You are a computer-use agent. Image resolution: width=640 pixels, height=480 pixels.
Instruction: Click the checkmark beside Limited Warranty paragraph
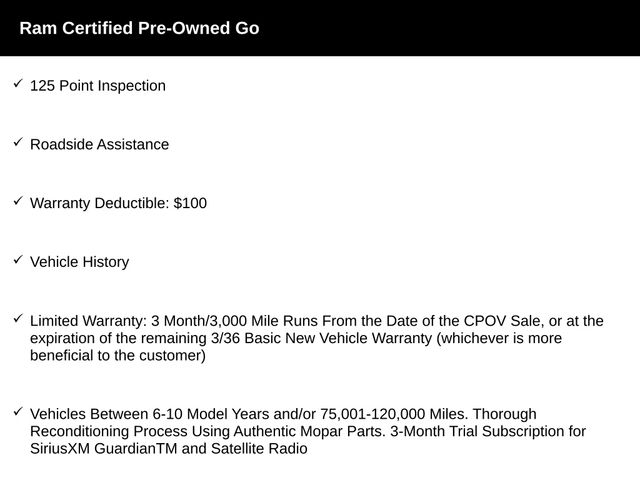(18, 319)
